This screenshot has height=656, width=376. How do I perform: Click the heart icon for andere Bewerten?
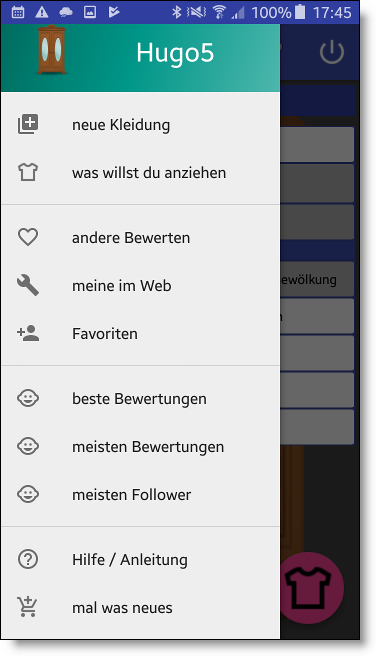(28, 237)
